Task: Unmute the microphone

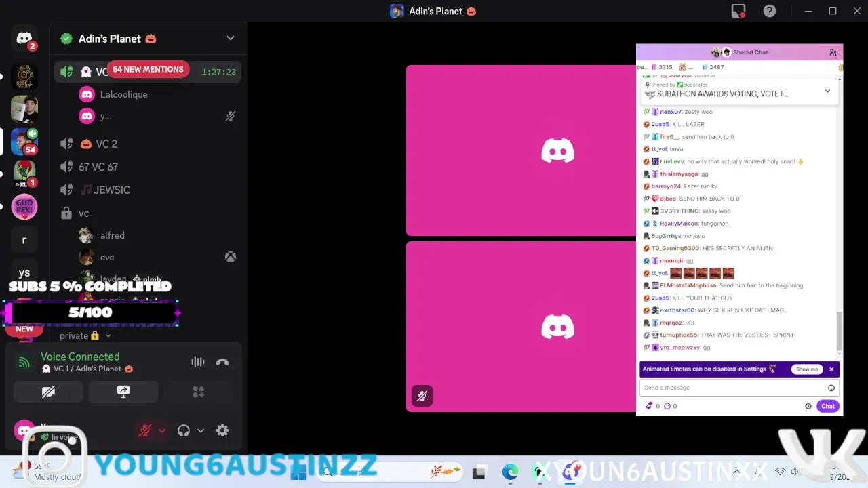Action: 144,430
